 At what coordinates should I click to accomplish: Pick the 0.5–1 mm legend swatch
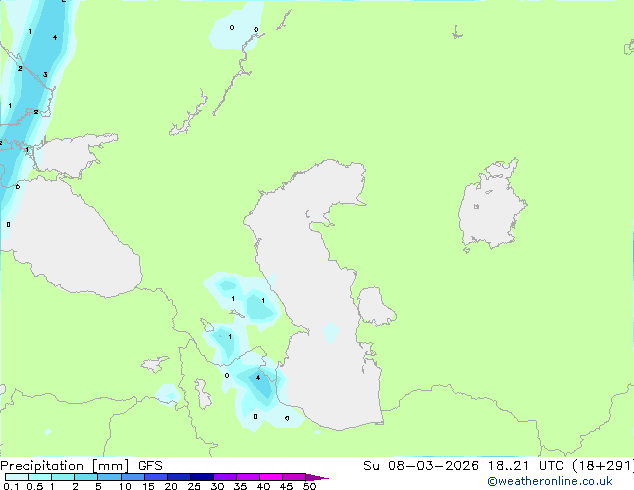tap(40, 477)
